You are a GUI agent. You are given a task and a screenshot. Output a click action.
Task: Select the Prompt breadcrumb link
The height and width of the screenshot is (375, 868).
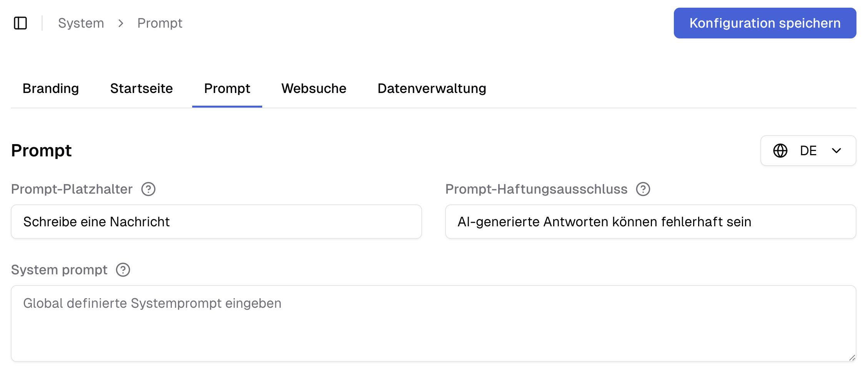coord(160,23)
